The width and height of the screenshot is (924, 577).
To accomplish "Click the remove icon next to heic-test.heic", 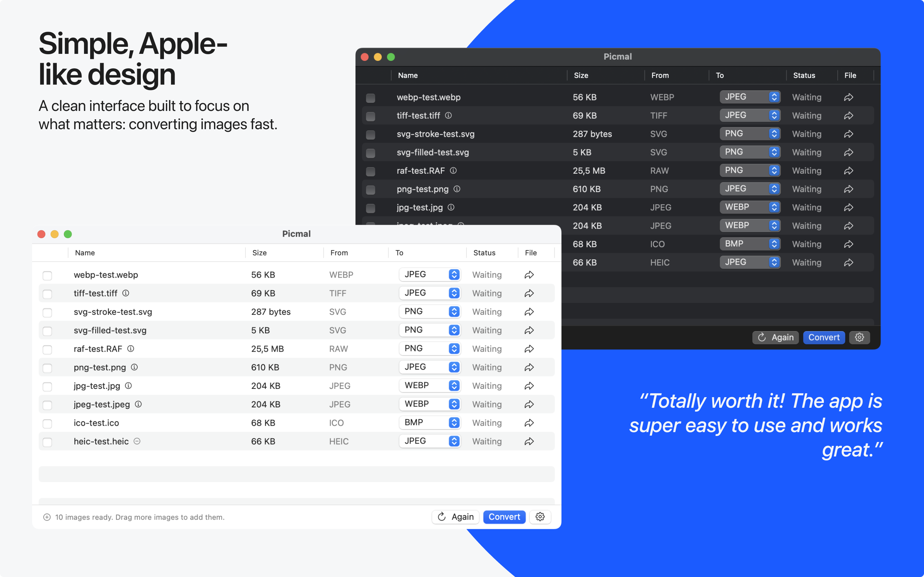I will 137,441.
